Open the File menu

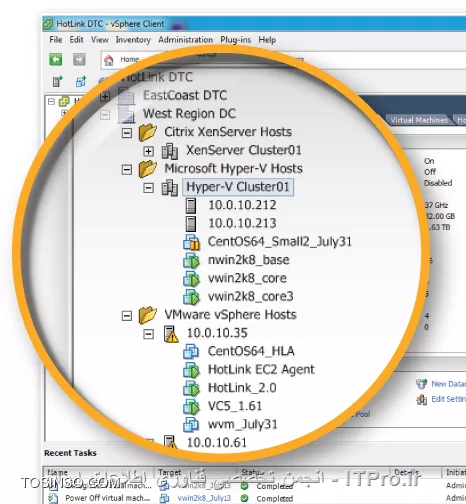coord(56,40)
